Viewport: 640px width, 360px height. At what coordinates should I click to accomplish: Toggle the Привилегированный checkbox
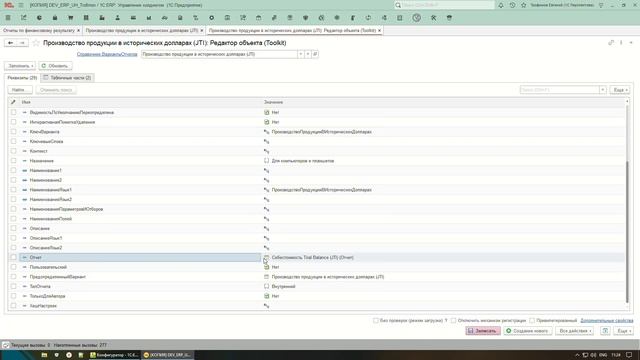click(532, 320)
